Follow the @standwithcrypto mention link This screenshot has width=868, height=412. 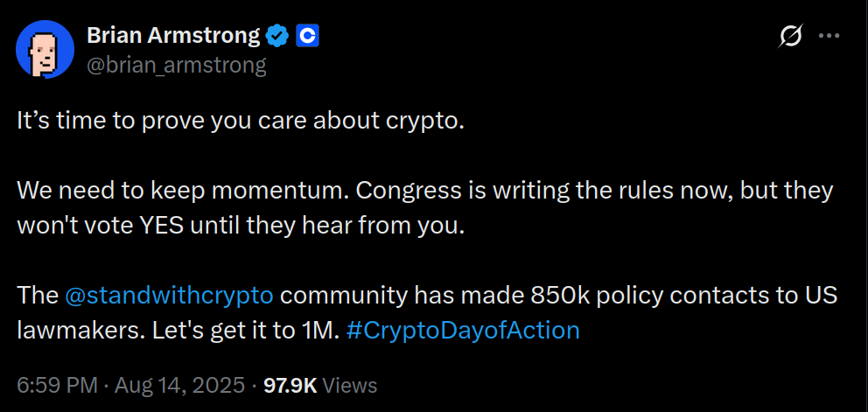click(170, 296)
